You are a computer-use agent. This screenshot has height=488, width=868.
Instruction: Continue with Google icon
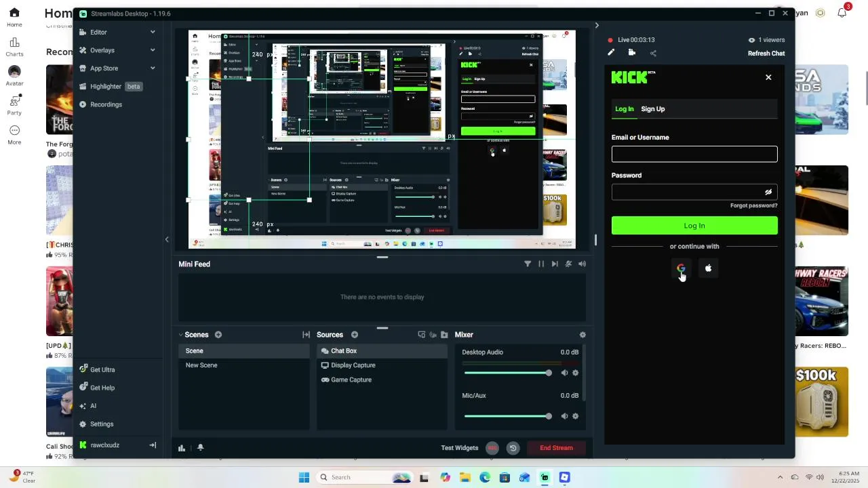coord(681,268)
